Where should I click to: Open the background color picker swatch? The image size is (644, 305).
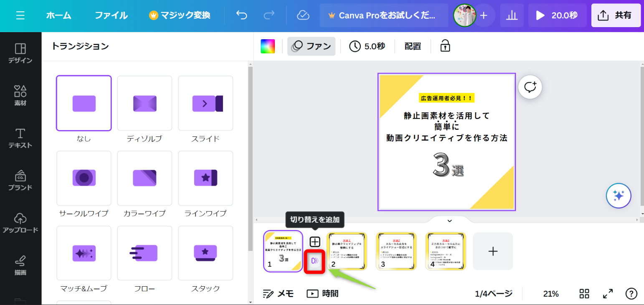coord(268,46)
